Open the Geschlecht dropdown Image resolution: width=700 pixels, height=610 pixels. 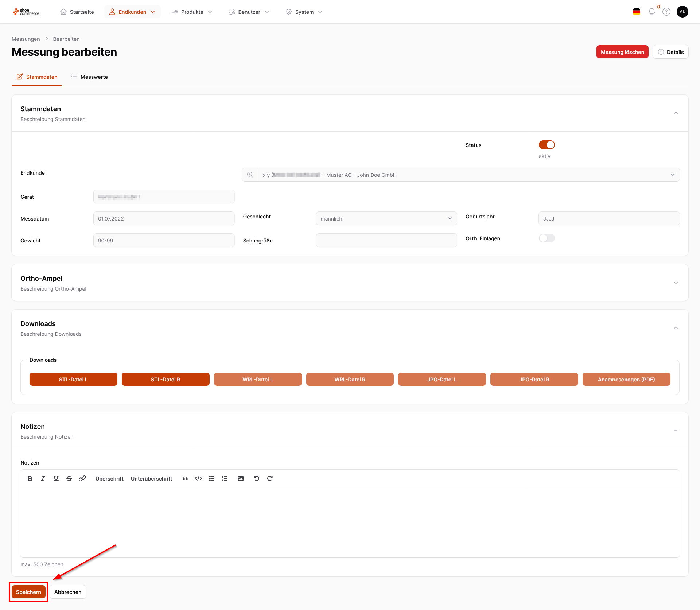[x=386, y=218]
